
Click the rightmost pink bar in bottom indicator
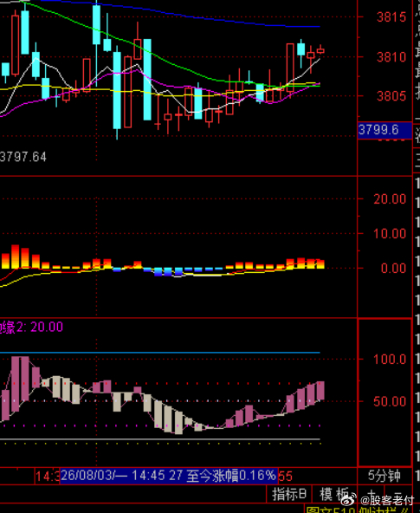tap(320, 390)
